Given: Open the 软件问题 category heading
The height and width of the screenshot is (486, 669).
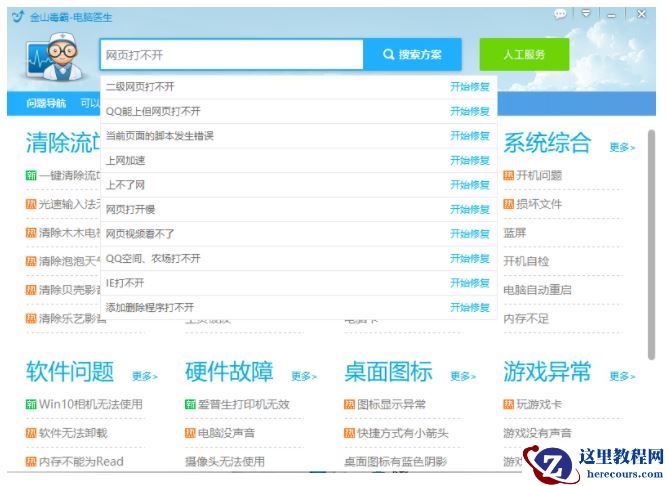Looking at the screenshot, I should [x=70, y=371].
